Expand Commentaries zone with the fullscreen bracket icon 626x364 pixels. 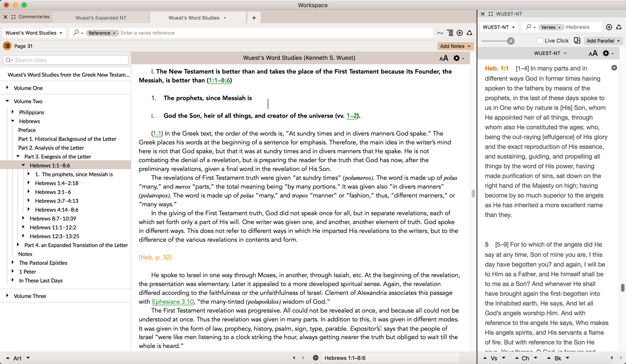click(x=13, y=17)
